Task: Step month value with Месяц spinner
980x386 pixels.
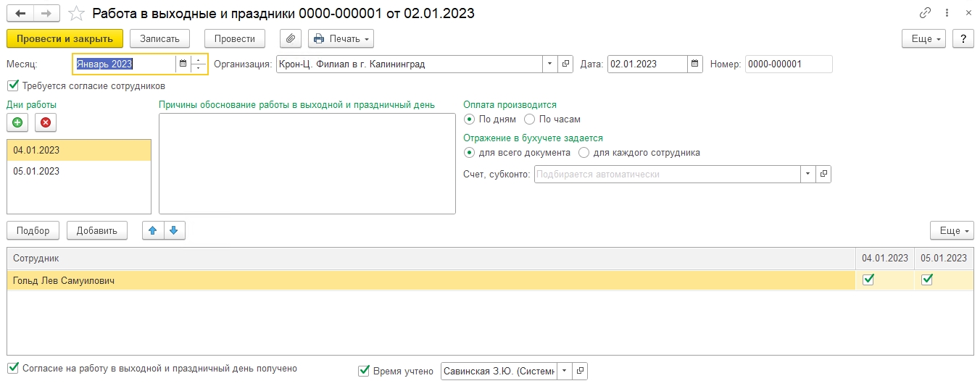Action: click(198, 64)
